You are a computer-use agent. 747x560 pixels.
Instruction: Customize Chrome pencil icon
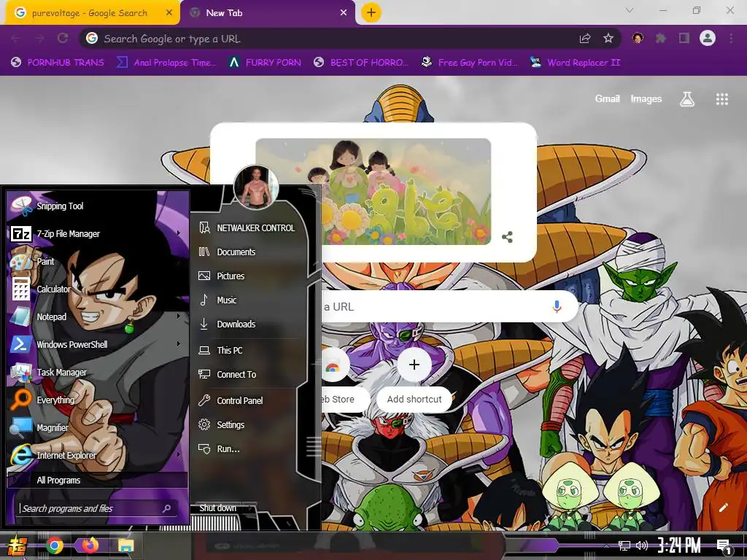(x=723, y=507)
